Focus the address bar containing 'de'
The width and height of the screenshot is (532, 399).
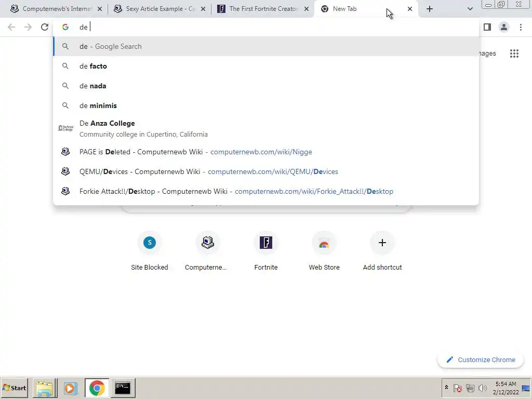[x=266, y=27]
